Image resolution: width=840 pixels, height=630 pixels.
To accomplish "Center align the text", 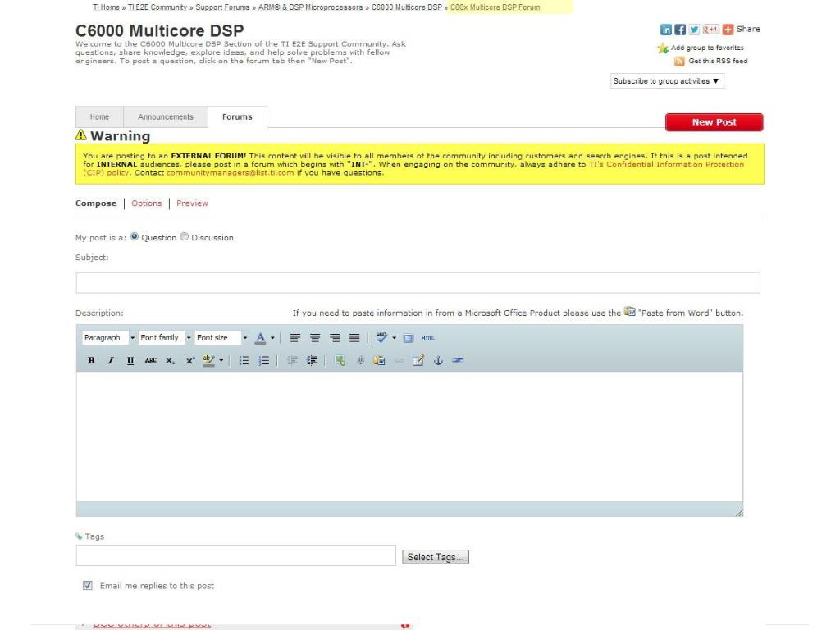I will click(315, 338).
